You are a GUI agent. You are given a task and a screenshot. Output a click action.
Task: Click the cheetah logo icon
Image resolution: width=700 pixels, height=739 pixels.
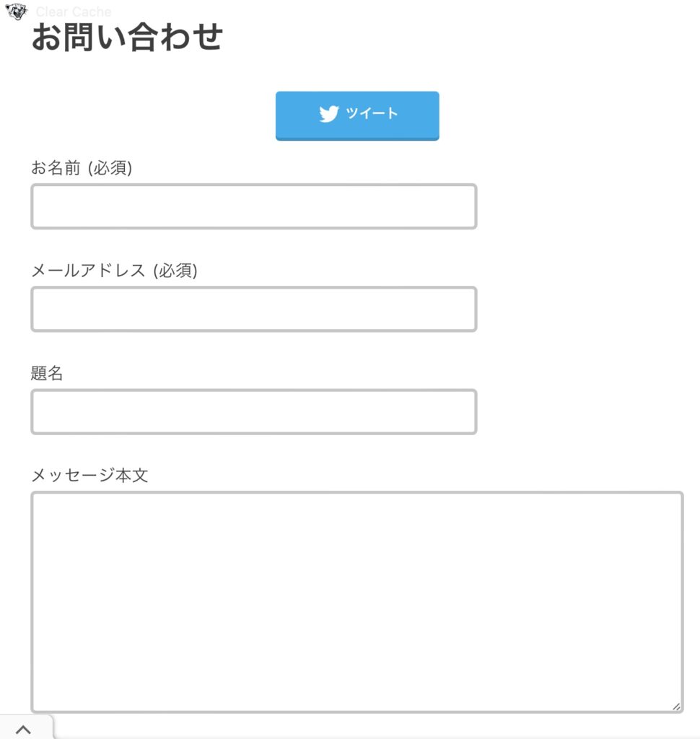coord(16,12)
